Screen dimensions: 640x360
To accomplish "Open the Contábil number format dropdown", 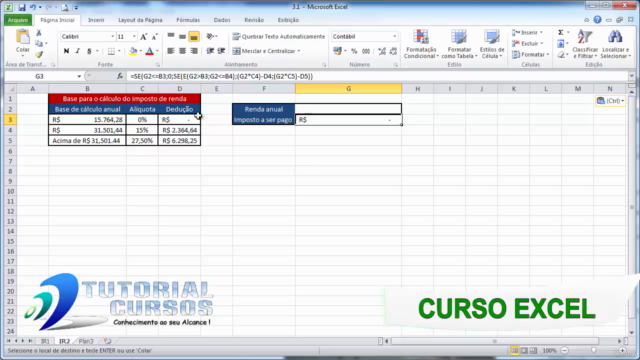I will [x=394, y=37].
